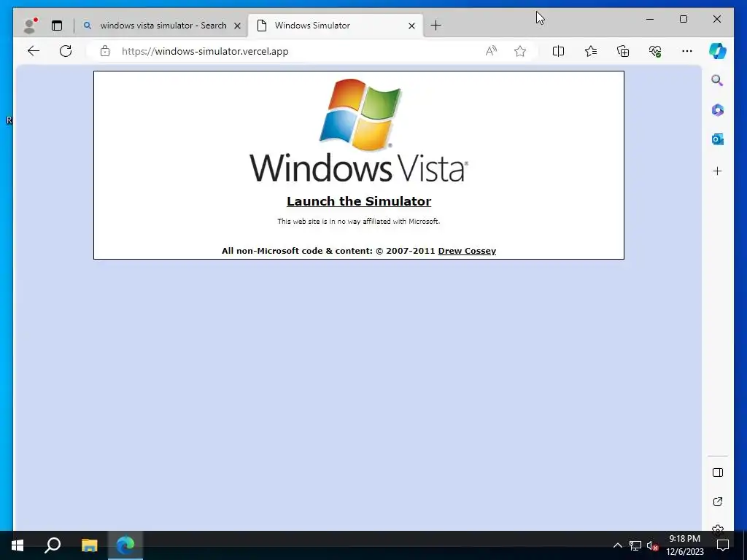Open a new tab with the plus button

coord(436,26)
